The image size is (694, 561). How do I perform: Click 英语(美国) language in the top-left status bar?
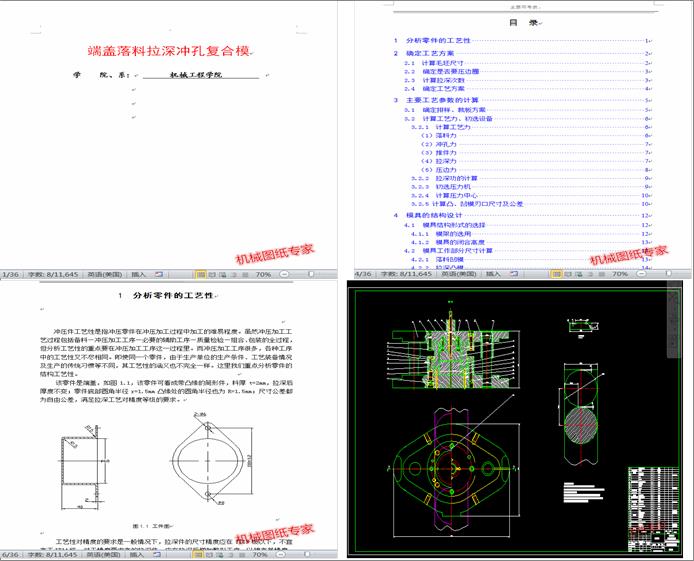point(104,274)
